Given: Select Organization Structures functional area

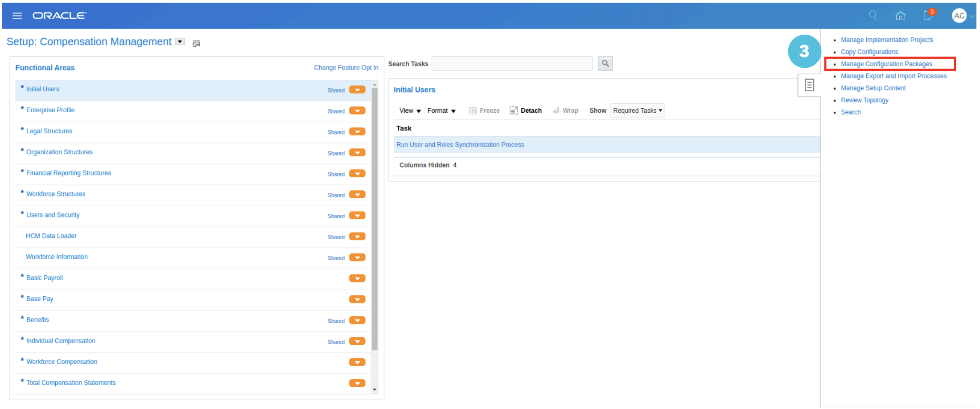Looking at the screenshot, I should pos(59,152).
